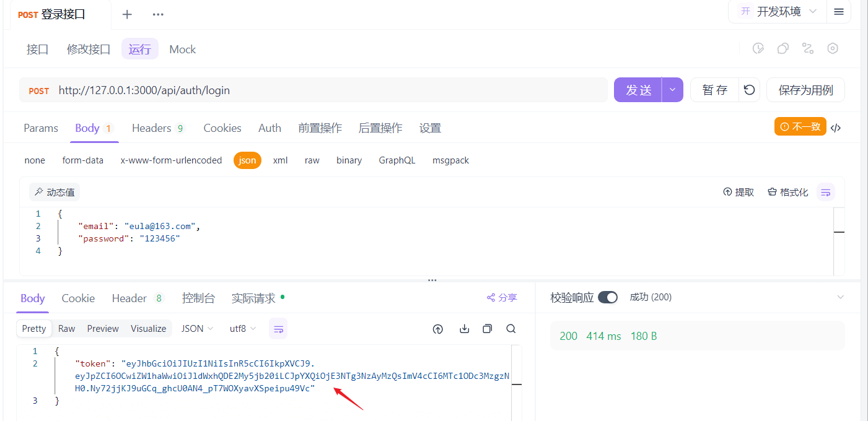Click the 格式化 format icon button

[x=788, y=192]
